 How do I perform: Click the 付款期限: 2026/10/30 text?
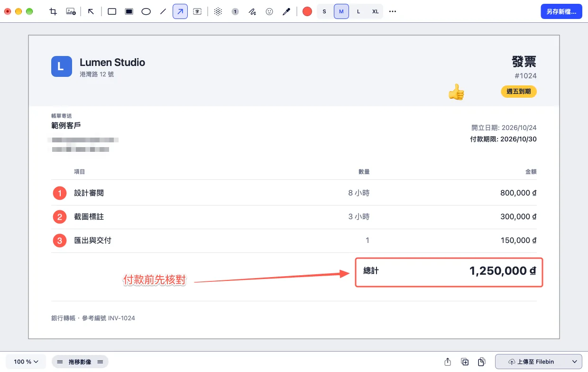[503, 139]
